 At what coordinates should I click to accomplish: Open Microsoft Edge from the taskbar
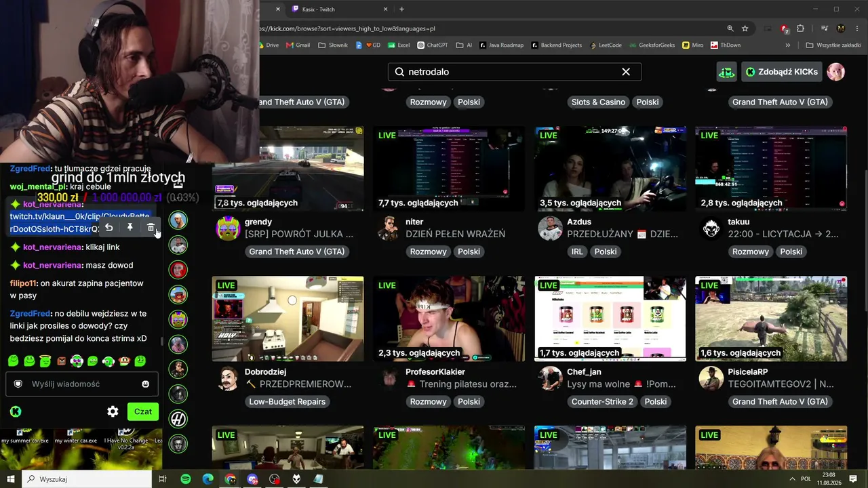(x=208, y=479)
